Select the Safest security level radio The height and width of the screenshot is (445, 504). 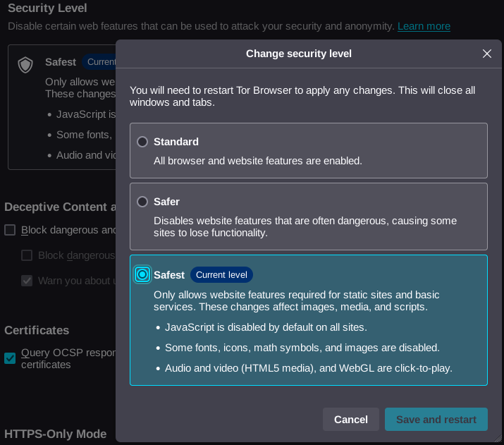142,274
